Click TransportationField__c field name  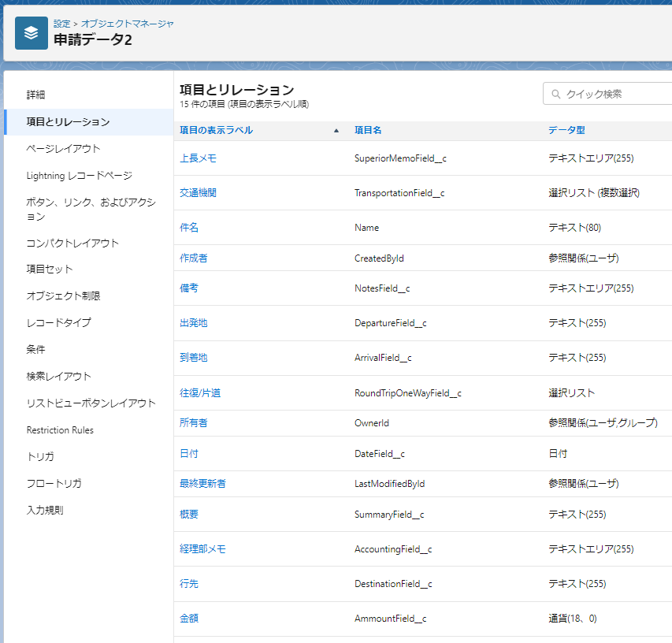[399, 193]
